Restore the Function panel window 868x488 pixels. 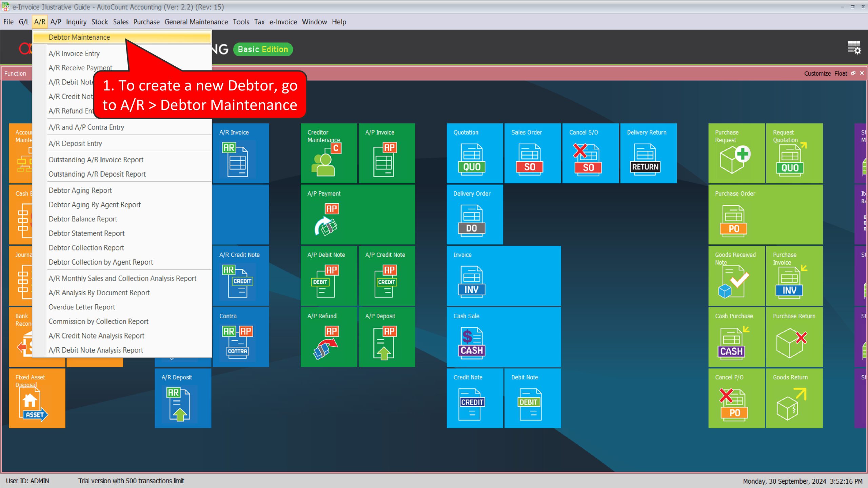click(x=853, y=73)
